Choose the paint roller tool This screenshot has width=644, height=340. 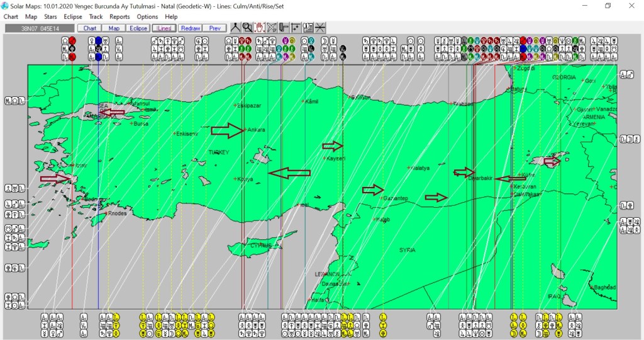click(284, 28)
